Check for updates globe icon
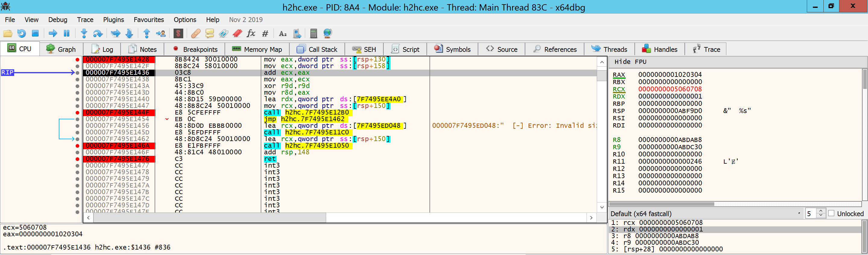This screenshot has height=255, width=868. pos(328,33)
